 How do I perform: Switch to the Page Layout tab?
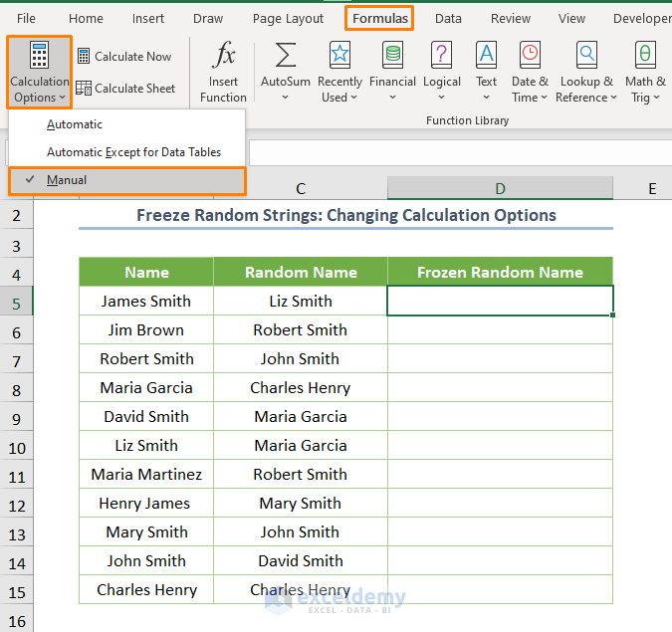pos(288,19)
